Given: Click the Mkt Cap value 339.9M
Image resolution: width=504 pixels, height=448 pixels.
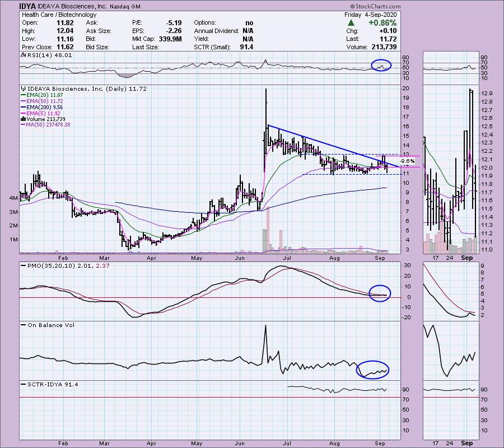Looking at the screenshot, I should [x=170, y=39].
